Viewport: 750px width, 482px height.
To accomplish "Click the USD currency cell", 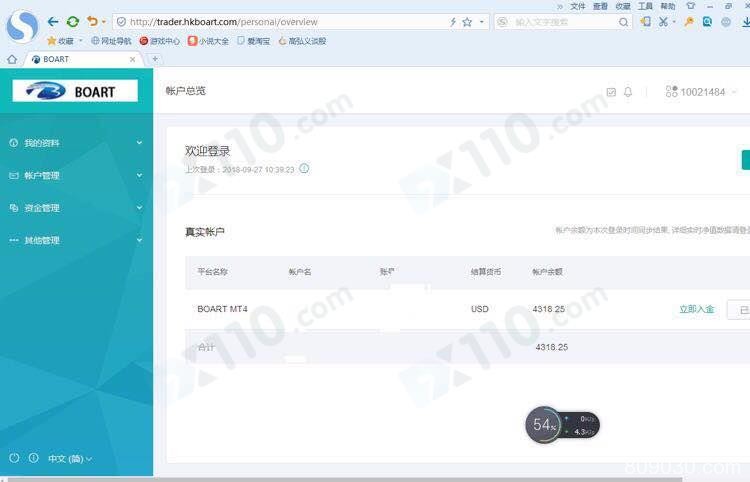I will 480,309.
